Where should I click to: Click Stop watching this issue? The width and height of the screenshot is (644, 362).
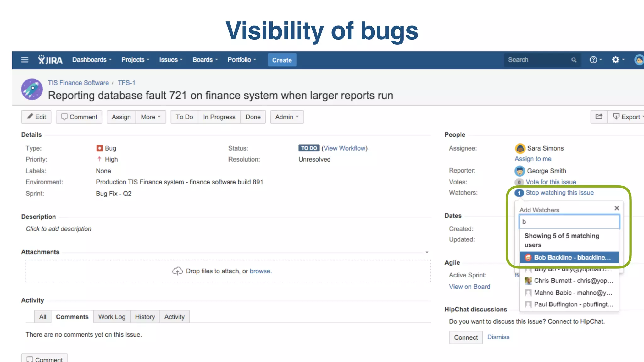point(560,193)
